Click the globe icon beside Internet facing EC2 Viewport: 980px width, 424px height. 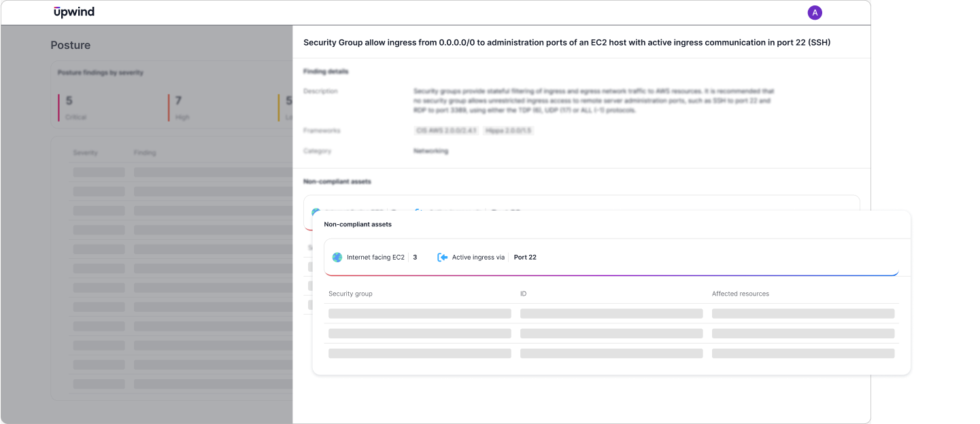[337, 257]
